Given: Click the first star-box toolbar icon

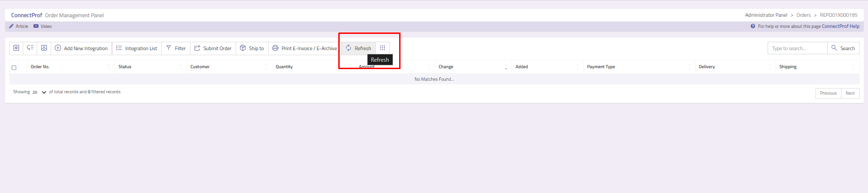Looking at the screenshot, I should point(16,48).
